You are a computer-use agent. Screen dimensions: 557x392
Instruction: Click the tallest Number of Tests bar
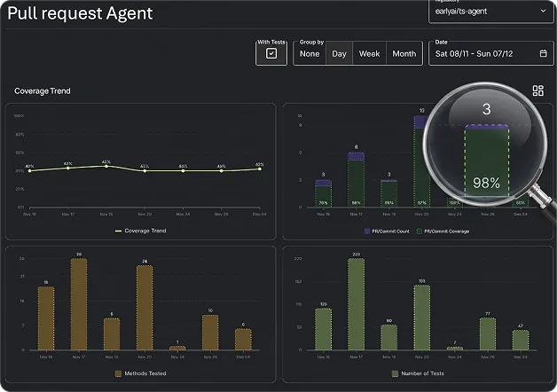(x=357, y=304)
